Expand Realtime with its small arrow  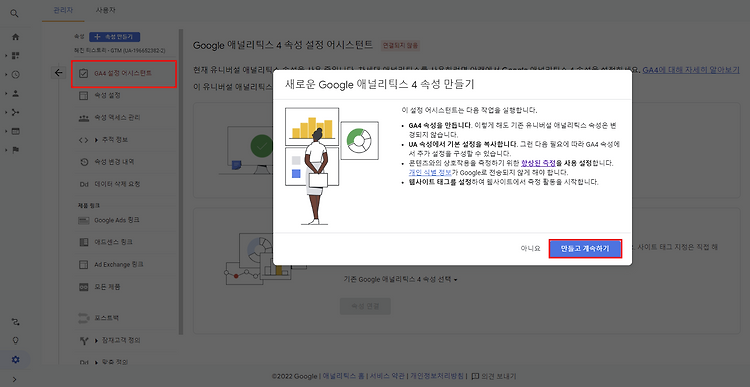click(6, 75)
